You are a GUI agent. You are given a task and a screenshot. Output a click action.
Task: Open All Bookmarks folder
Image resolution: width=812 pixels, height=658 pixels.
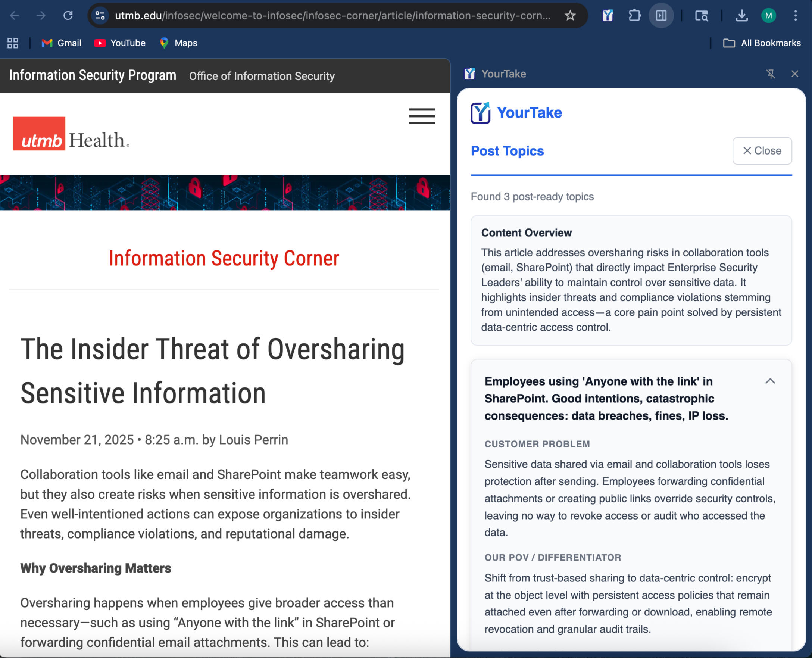762,43
